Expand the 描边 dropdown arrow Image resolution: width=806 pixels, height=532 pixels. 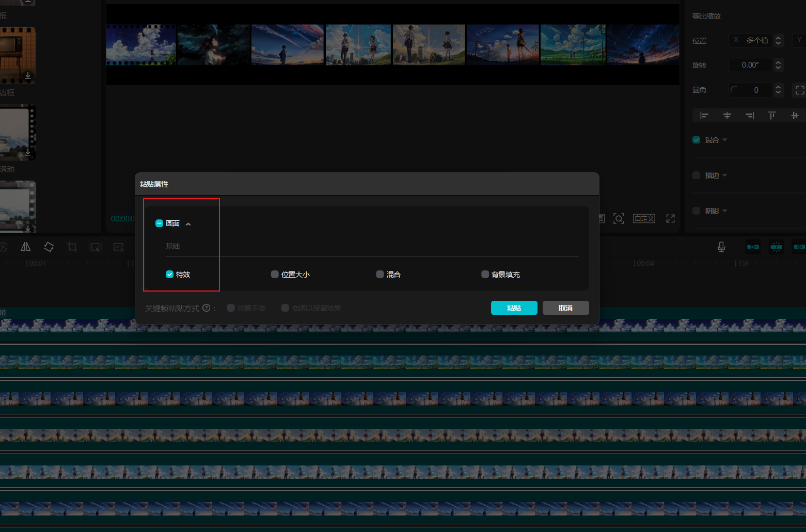(724, 175)
